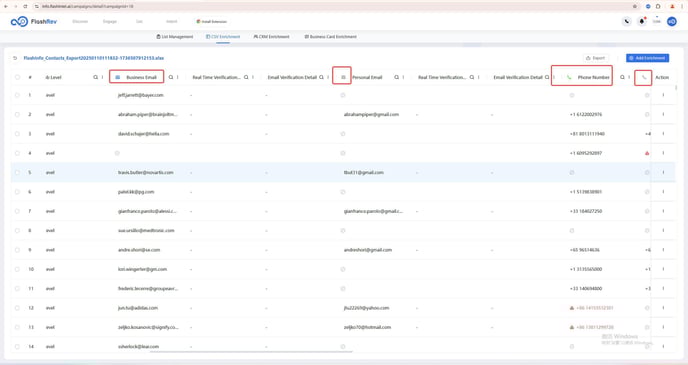
Task: Search the Level column
Action: pos(95,77)
